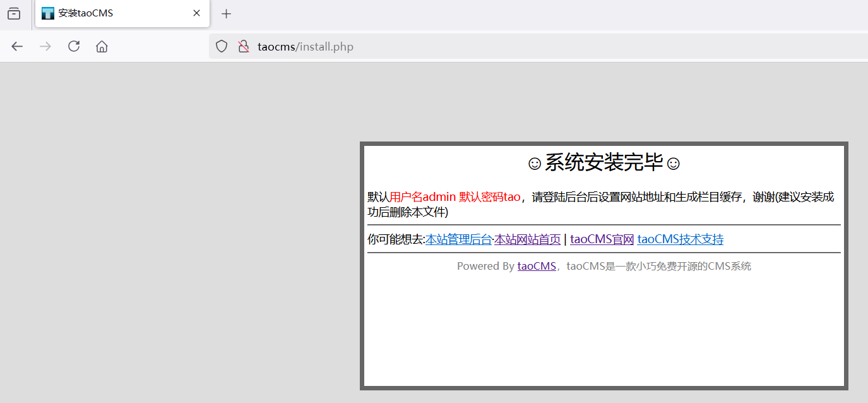The image size is (868, 403).
Task: Follow the taoCMS link in the footer
Action: tap(537, 266)
